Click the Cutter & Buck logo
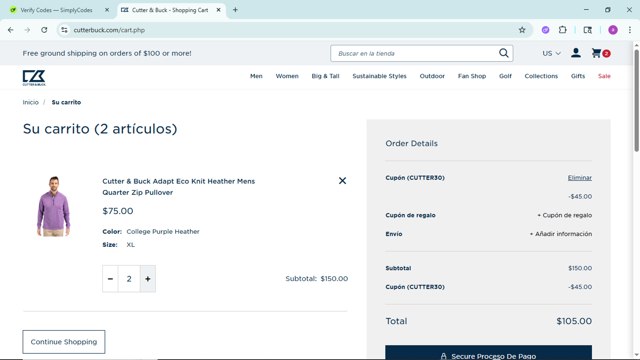640x360 pixels. point(34,78)
